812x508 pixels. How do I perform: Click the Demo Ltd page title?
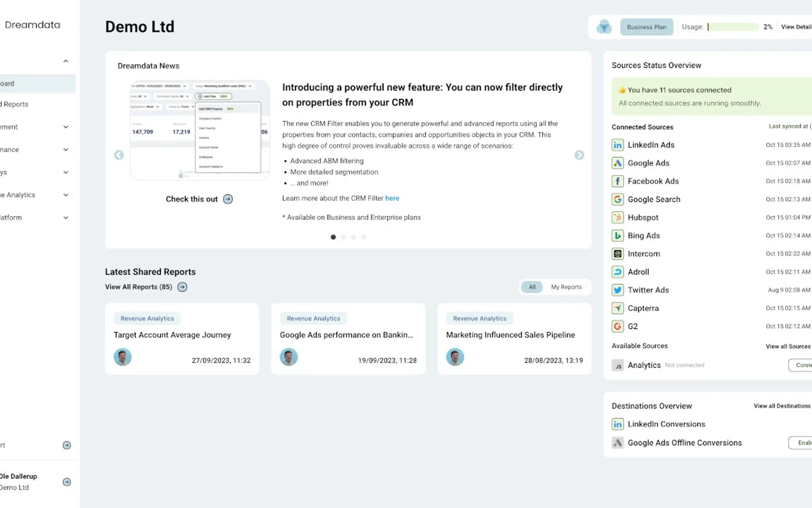[140, 26]
